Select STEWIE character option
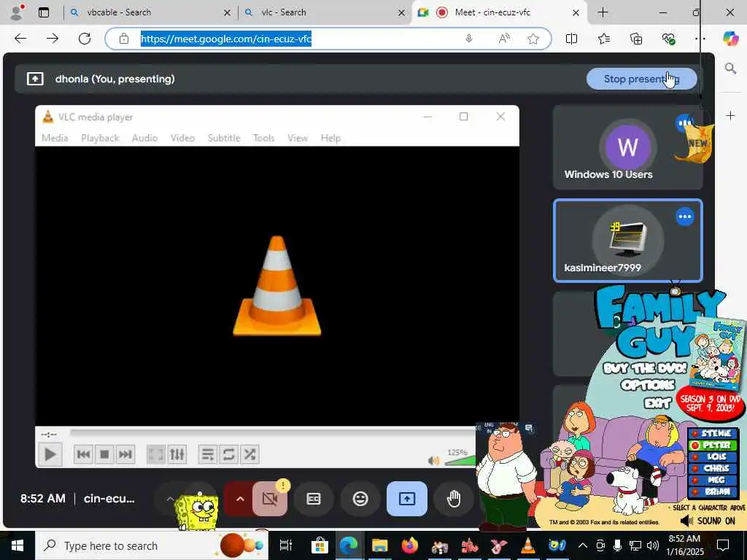Viewport: 747px width, 560px height. 713,433
